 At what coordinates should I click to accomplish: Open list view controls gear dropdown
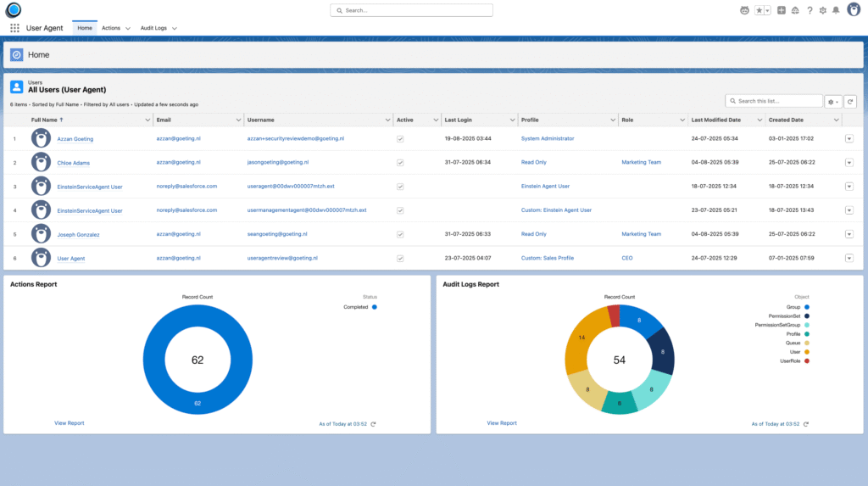point(833,101)
